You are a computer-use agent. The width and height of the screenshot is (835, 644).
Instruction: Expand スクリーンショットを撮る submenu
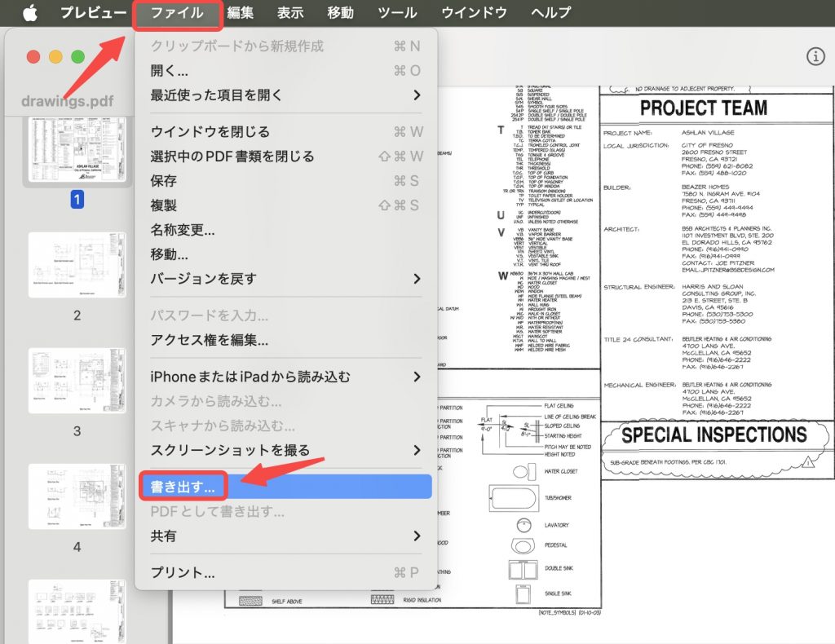(x=286, y=450)
